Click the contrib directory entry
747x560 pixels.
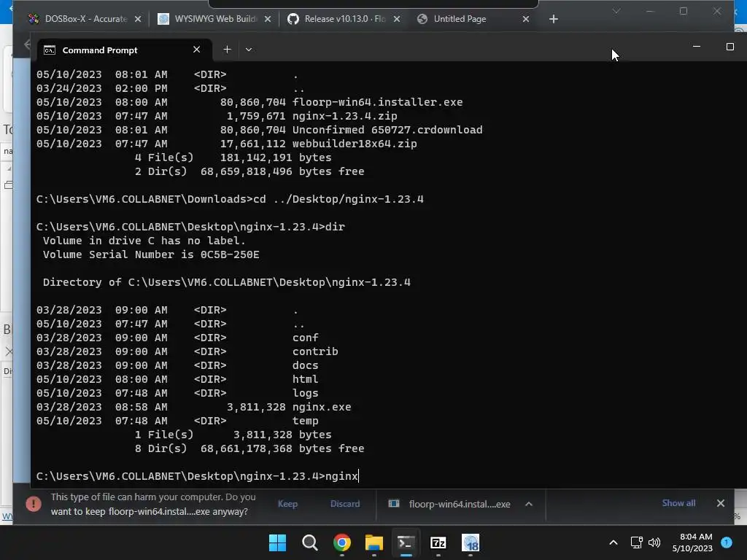coord(315,351)
